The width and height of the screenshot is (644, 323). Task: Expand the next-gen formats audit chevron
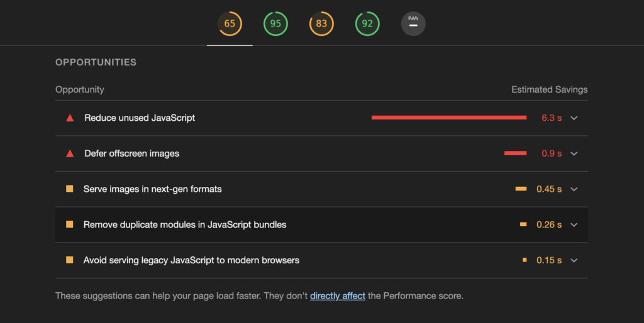(574, 189)
